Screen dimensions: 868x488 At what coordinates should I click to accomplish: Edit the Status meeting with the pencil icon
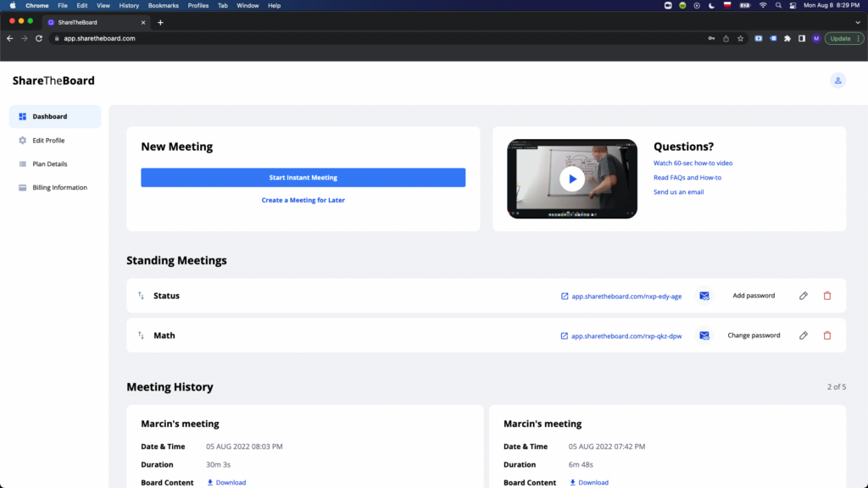(804, 296)
